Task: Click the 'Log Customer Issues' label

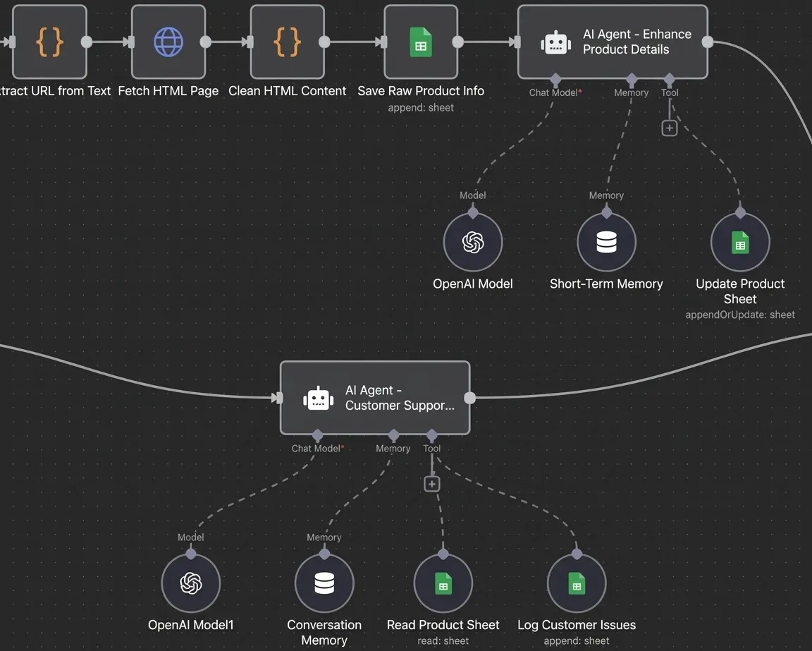Action: pyautogui.click(x=577, y=625)
